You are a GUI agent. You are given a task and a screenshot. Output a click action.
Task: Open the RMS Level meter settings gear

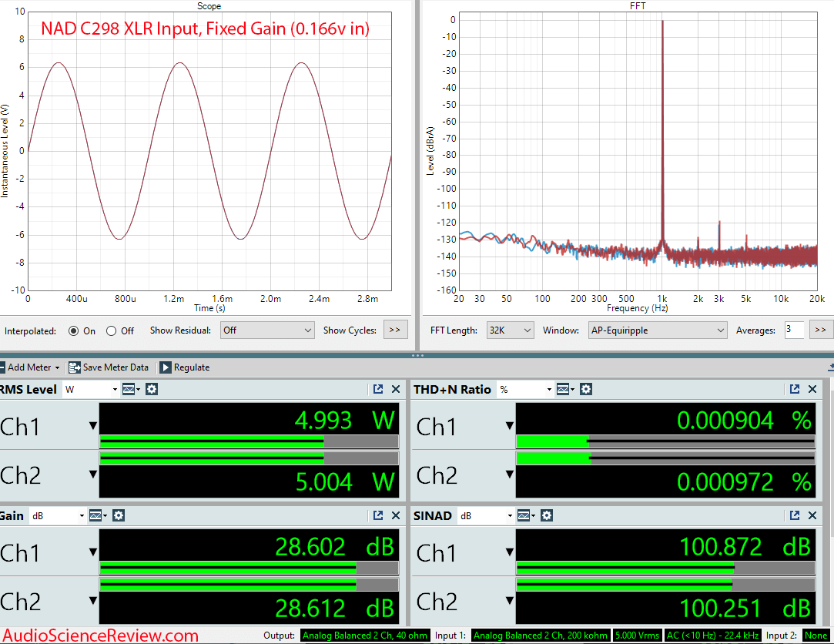(x=151, y=389)
